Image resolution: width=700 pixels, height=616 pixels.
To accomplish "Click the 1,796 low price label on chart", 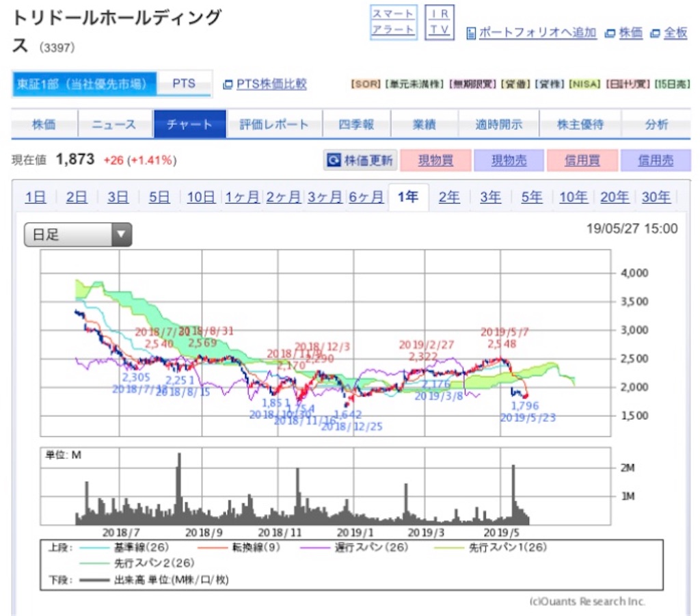I will [x=524, y=405].
